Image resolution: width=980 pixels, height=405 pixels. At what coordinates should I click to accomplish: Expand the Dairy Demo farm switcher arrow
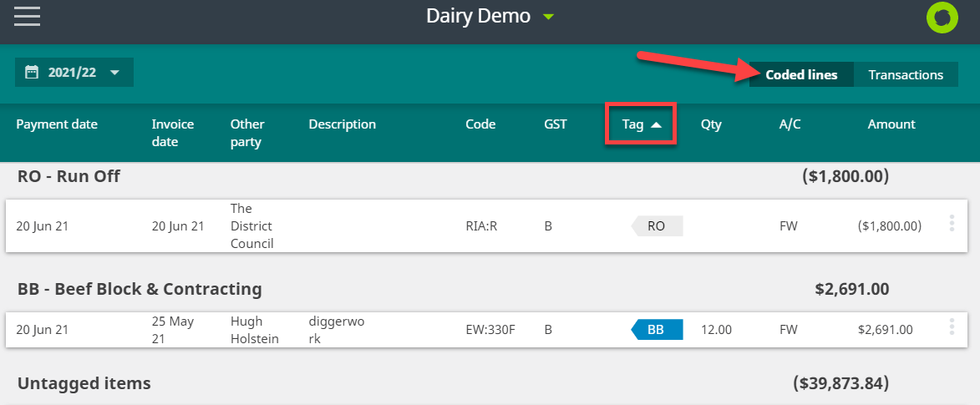tap(548, 17)
